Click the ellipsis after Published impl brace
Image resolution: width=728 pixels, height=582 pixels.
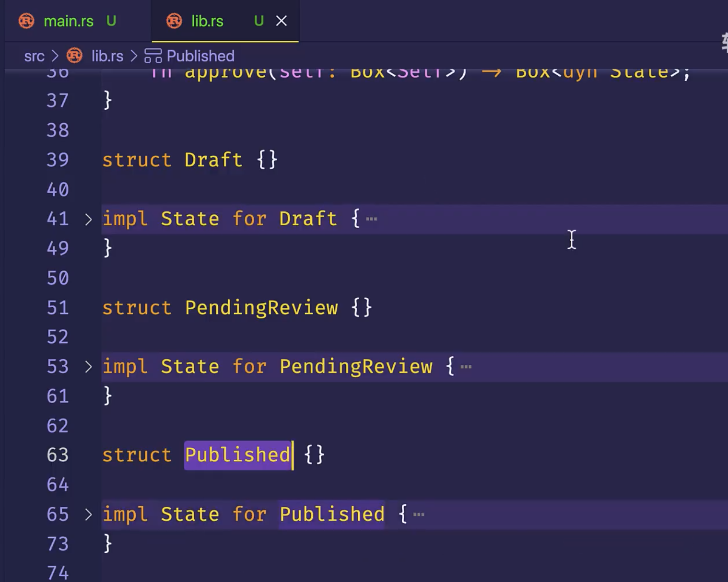(x=419, y=515)
